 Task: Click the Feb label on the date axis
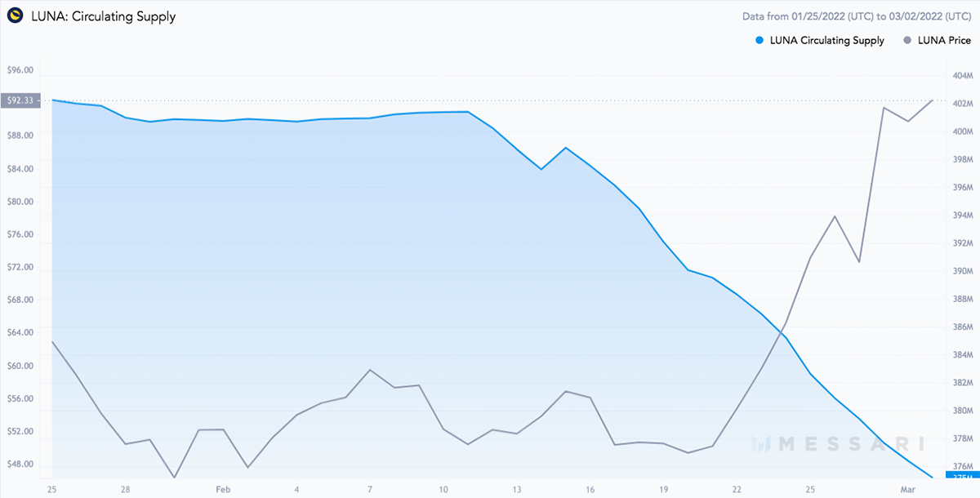tap(223, 489)
